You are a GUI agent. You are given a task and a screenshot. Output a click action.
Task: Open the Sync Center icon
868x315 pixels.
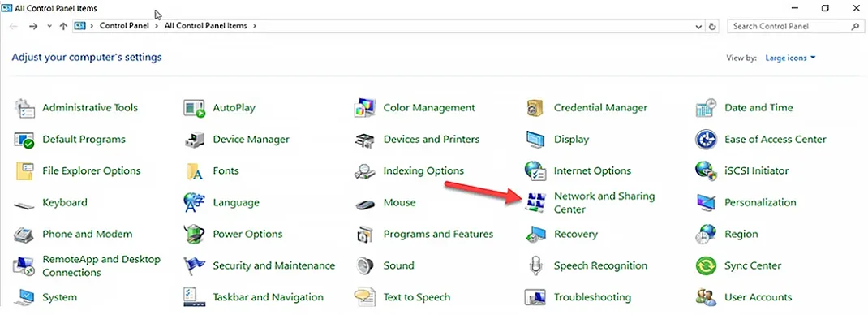706,265
